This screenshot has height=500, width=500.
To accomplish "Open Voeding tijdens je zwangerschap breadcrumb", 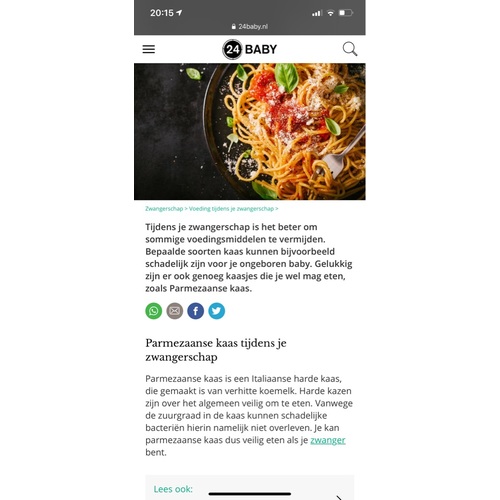I will point(231,209).
